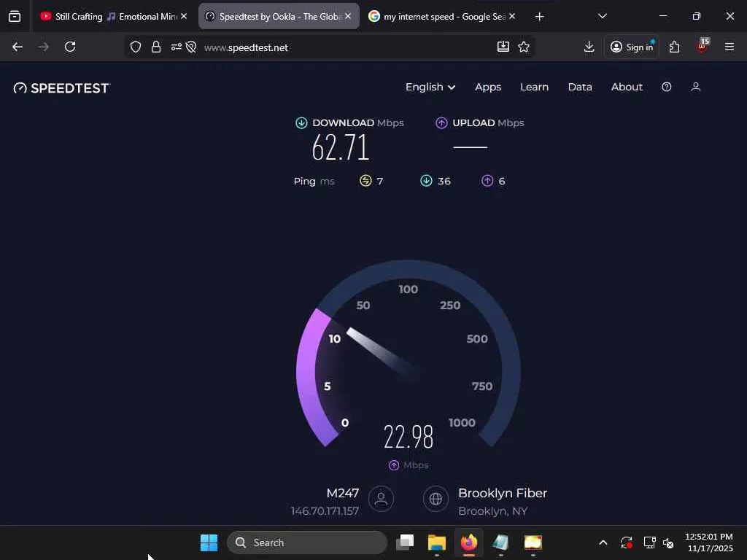Click the idle latency ping icon
The image size is (747, 560).
[x=365, y=181]
